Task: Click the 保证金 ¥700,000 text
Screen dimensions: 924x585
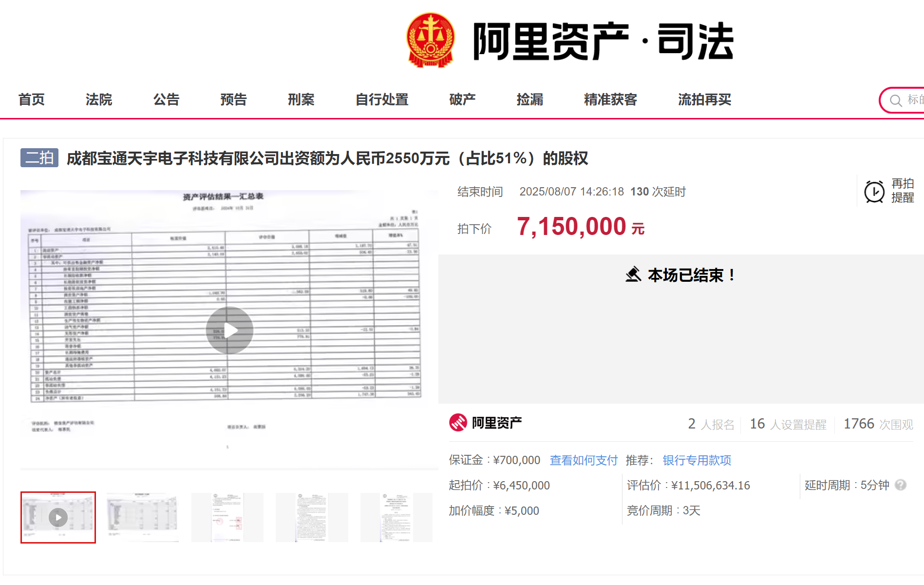Action: 494,460
